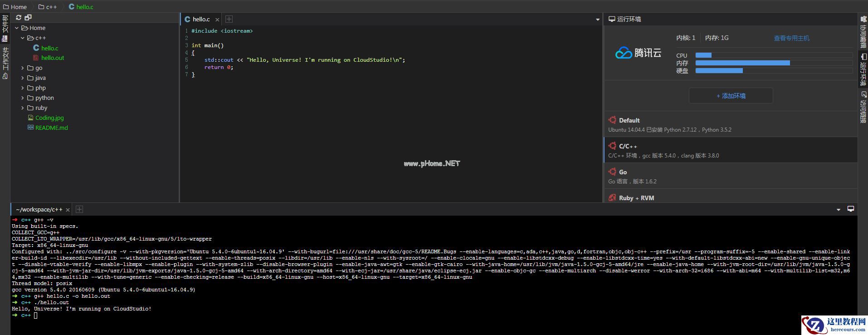The width and height of the screenshot is (868, 335).
Task: Expand the ruby folder chevron
Action: coord(22,108)
